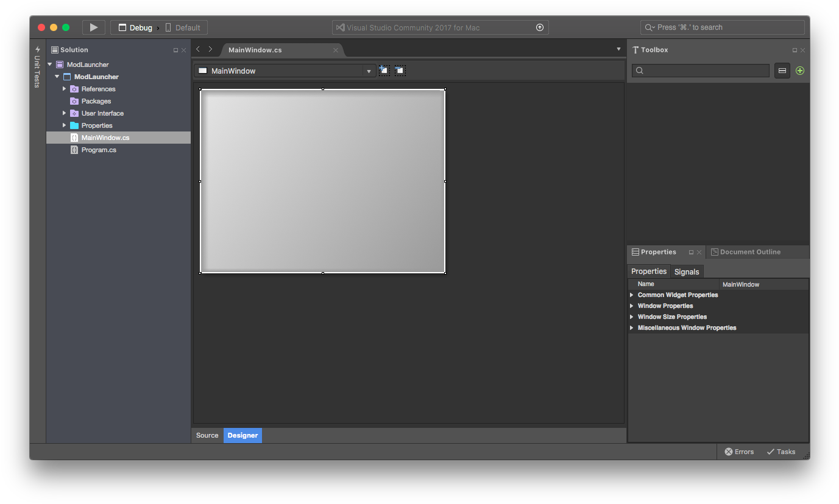Image resolution: width=839 pixels, height=504 pixels.
Task: Click inside the Toolbox search field
Action: (699, 71)
